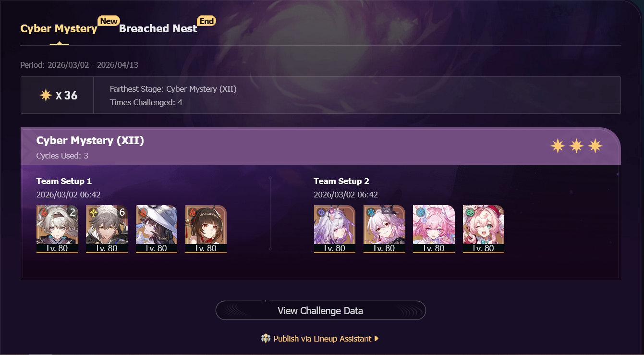
Task: Open Publish via Lineup Assistant link
Action: (322, 339)
